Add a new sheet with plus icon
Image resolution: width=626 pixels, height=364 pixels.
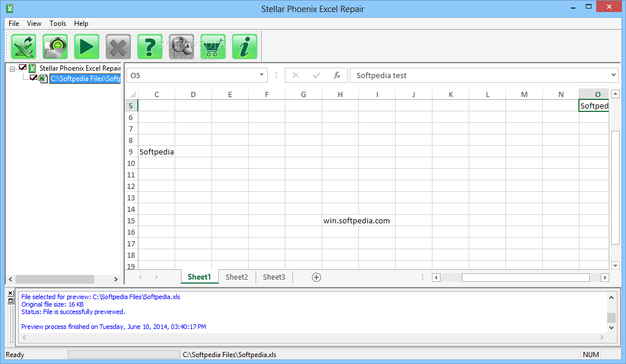pyautogui.click(x=316, y=277)
